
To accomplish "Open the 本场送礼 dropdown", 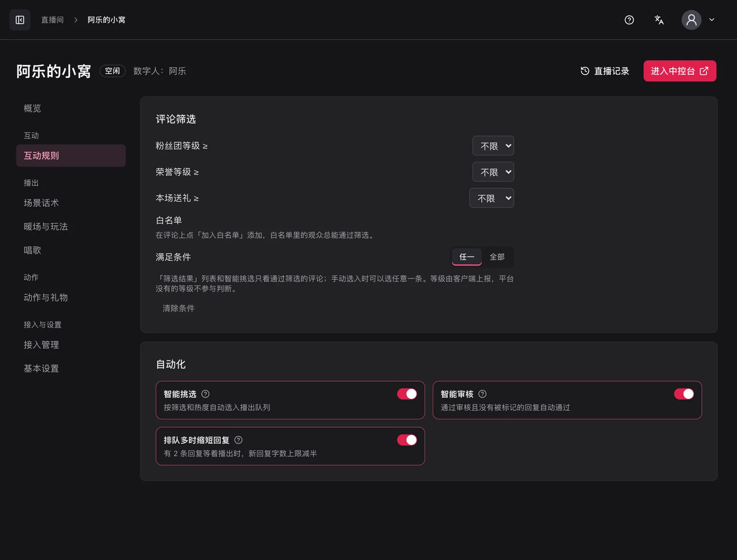I will coord(491,198).
